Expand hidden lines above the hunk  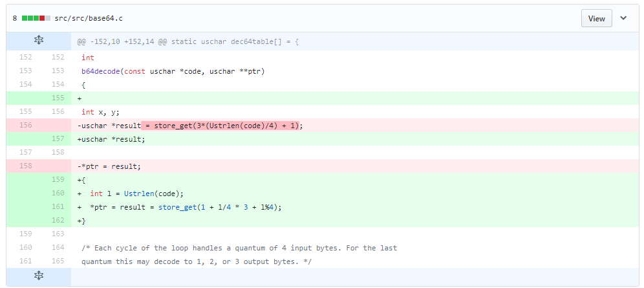[x=38, y=41]
